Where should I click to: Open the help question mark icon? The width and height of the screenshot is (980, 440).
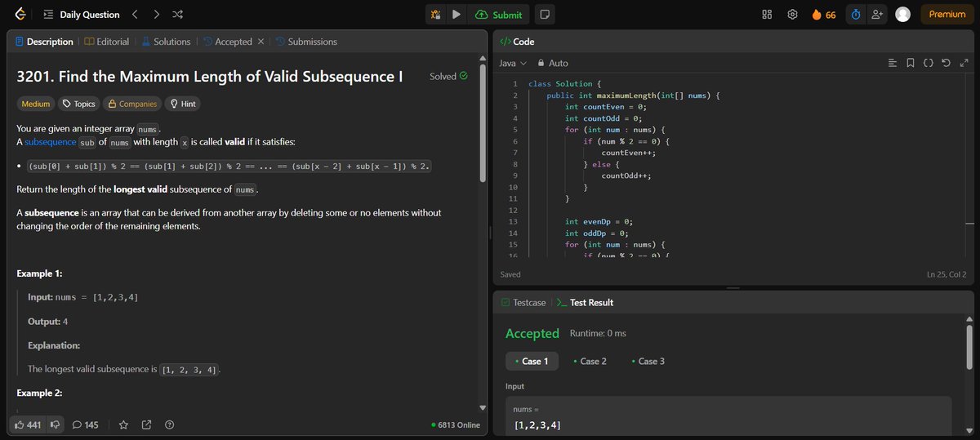coord(170,424)
